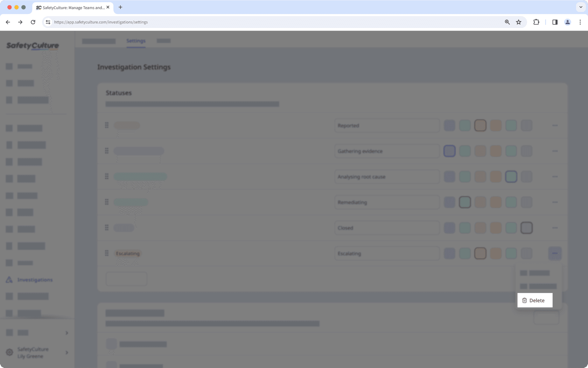Click the trash icon beside Delete
The height and width of the screenshot is (368, 588).
(x=524, y=300)
